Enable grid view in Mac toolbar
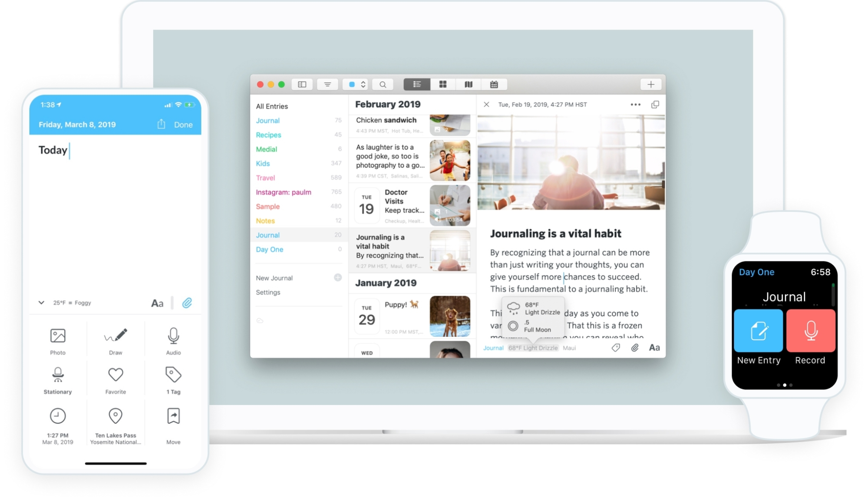868x501 pixels. click(x=442, y=84)
